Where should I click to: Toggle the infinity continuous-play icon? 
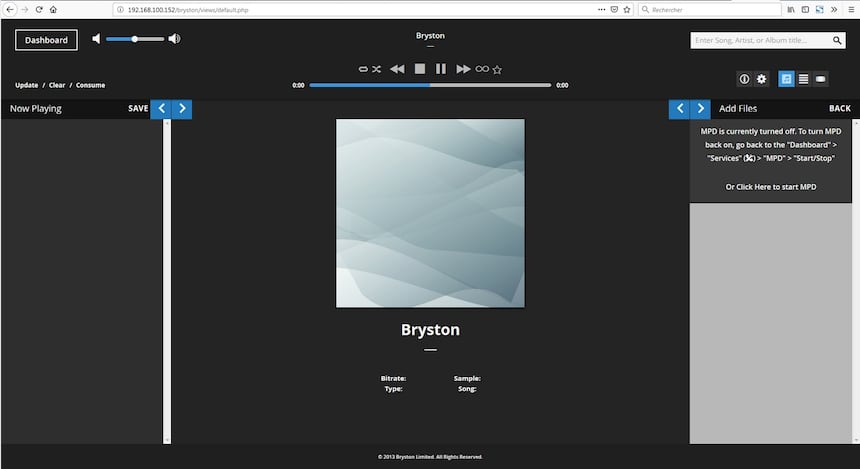point(482,69)
